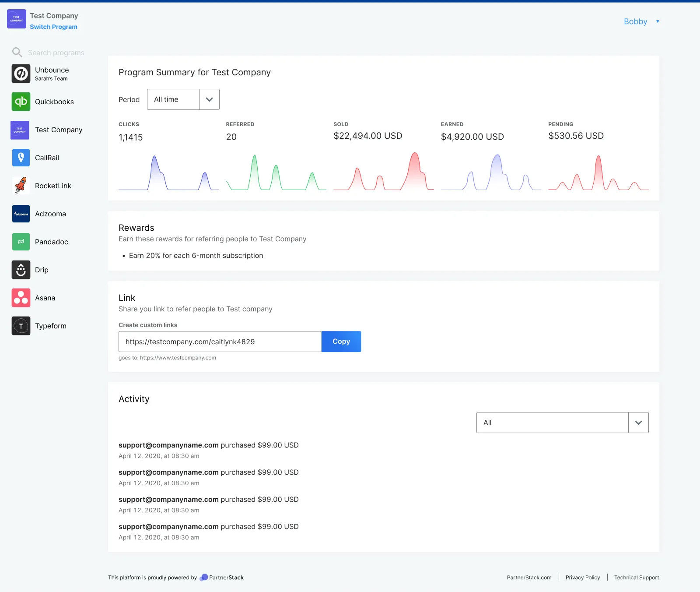Viewport: 700px width, 592px height.
Task: Select Quickbooks in the program list
Action: coord(54,102)
